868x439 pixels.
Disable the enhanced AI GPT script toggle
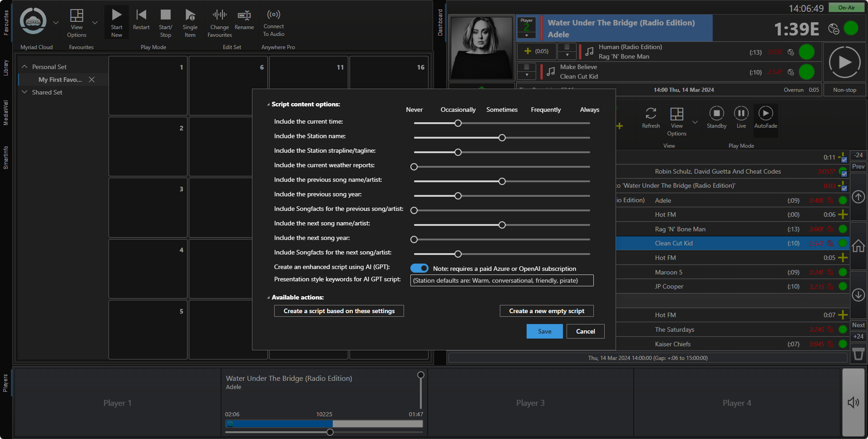(x=419, y=268)
